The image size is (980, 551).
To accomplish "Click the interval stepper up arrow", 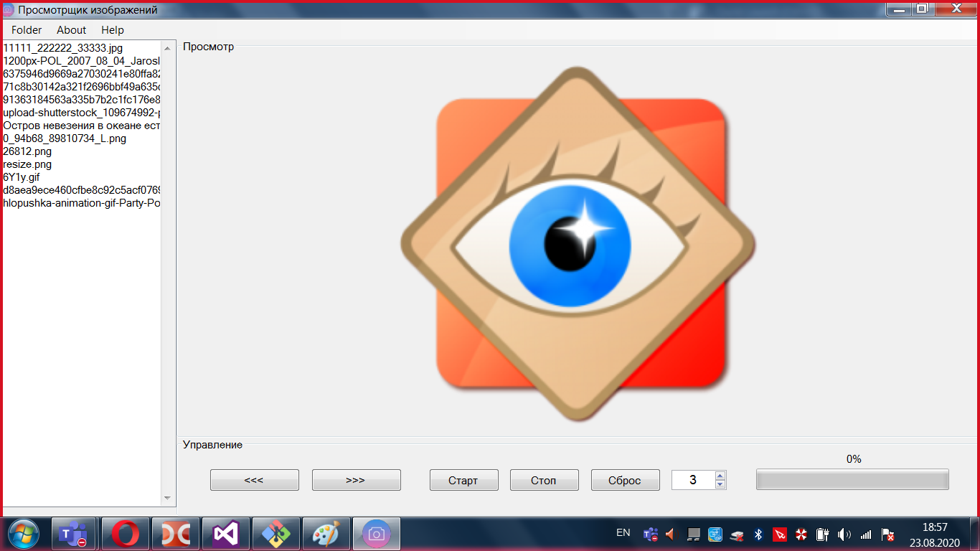I will point(719,476).
